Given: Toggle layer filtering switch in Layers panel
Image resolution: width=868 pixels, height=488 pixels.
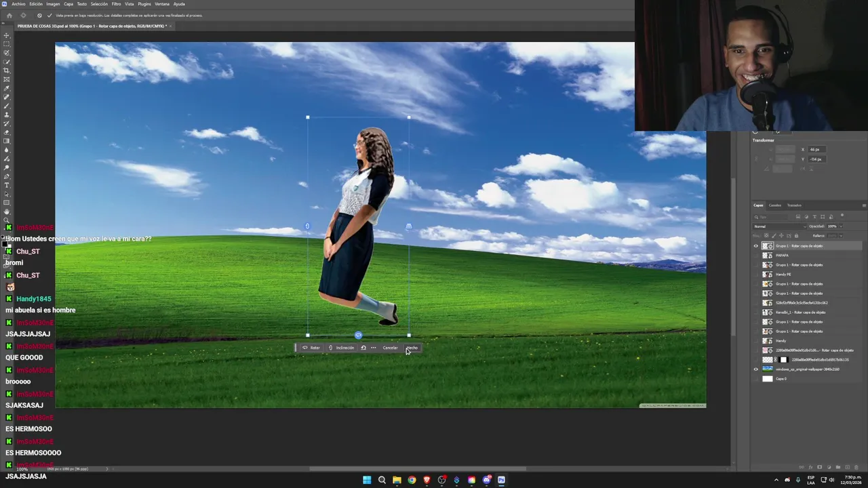Looking at the screenshot, I should (x=842, y=216).
